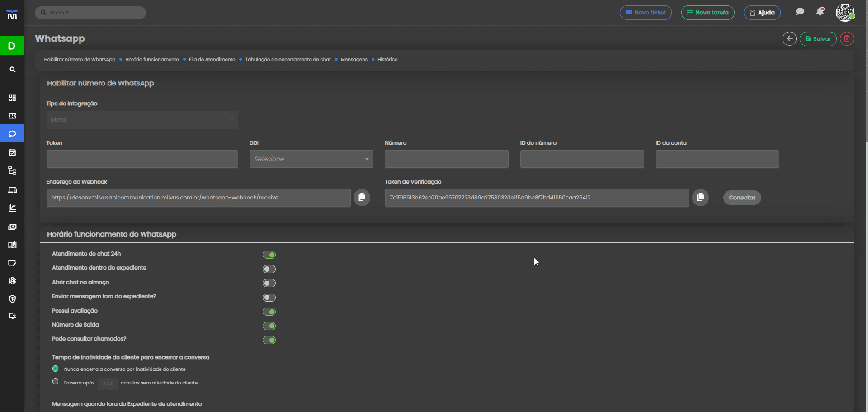This screenshot has height=412, width=868.
Task: Open the DDI Selecione dropdown
Action: tap(311, 159)
